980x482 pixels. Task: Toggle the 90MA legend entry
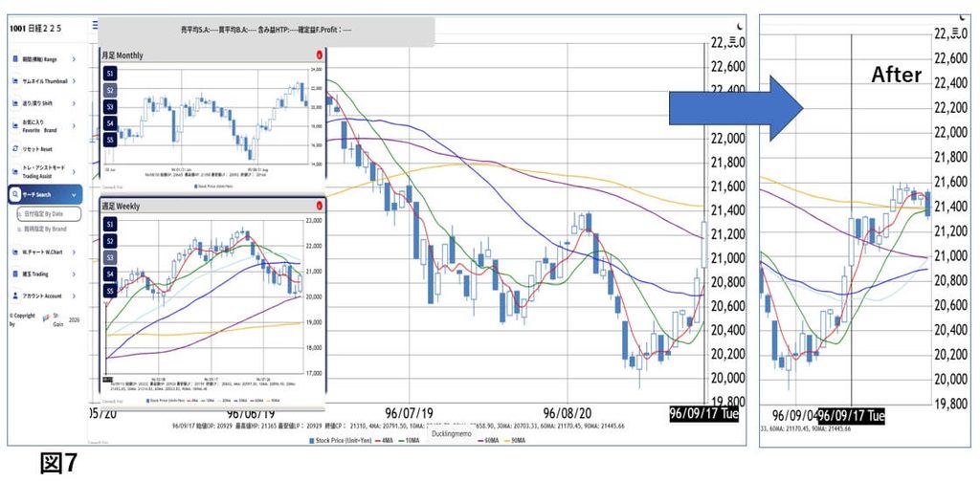click(x=515, y=441)
